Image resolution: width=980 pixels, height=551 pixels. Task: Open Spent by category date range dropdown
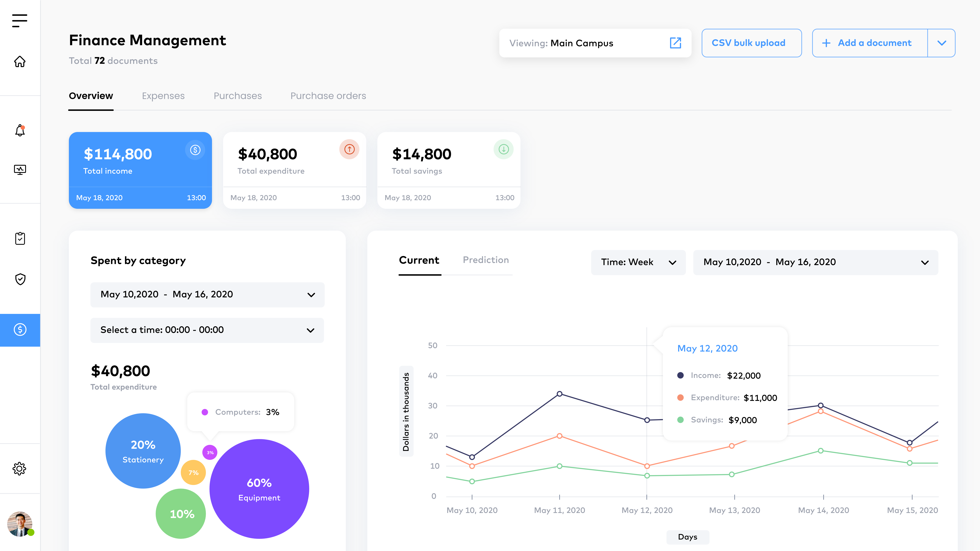[x=207, y=295]
